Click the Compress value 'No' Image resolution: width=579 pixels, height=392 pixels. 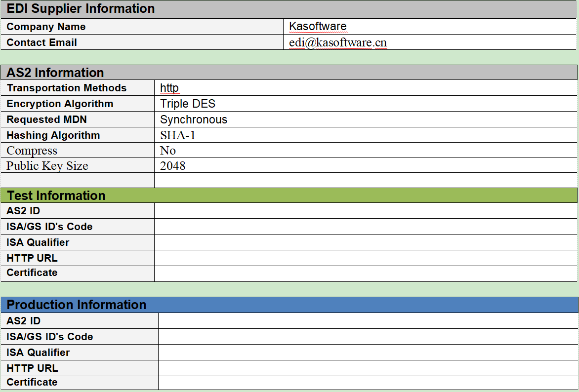coord(168,151)
